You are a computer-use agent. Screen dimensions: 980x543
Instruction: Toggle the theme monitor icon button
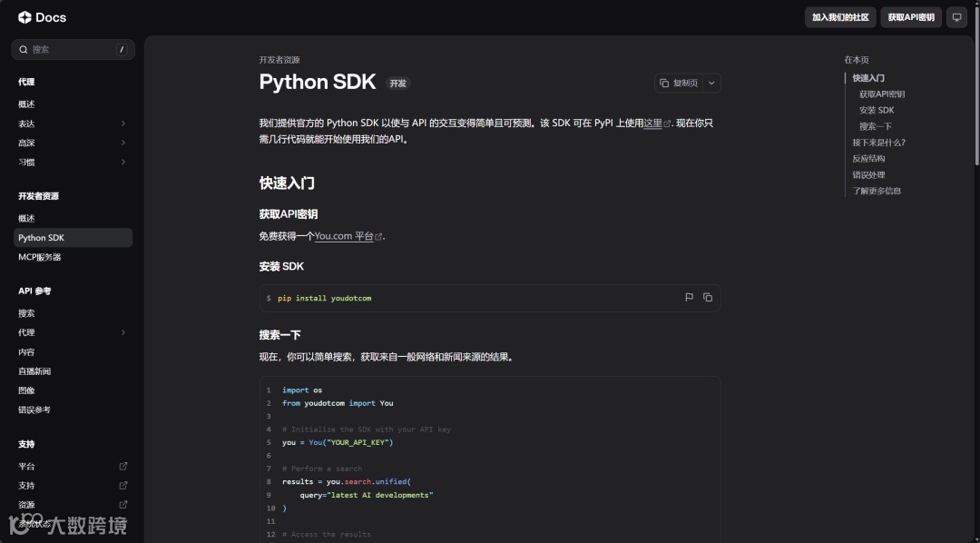coord(957,17)
